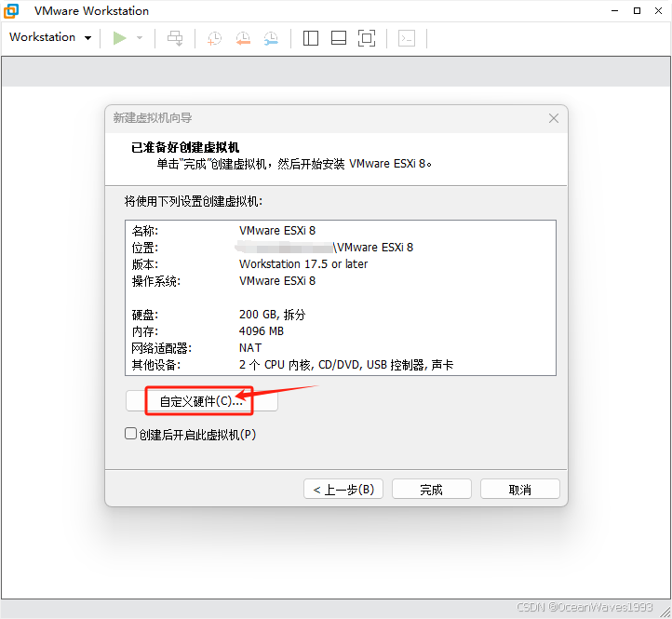Click the green Power On play icon
Image resolution: width=672 pixels, height=619 pixels.
[119, 38]
